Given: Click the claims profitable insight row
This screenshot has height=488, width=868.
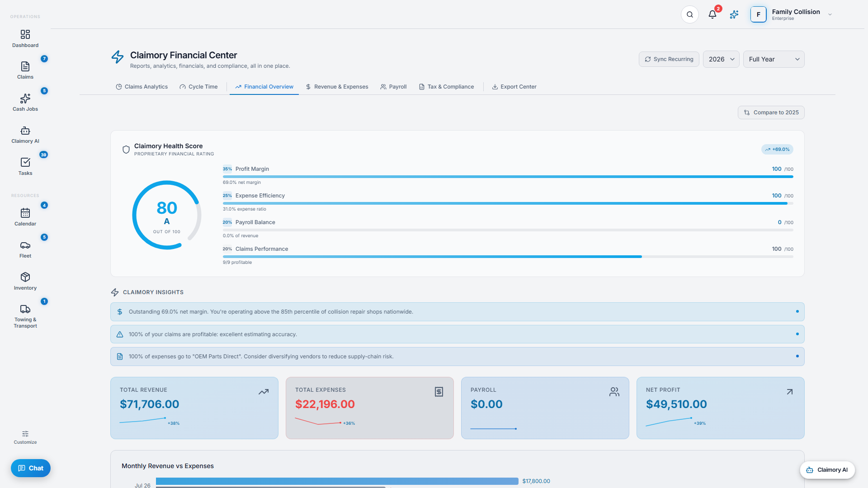Looking at the screenshot, I should pyautogui.click(x=457, y=334).
